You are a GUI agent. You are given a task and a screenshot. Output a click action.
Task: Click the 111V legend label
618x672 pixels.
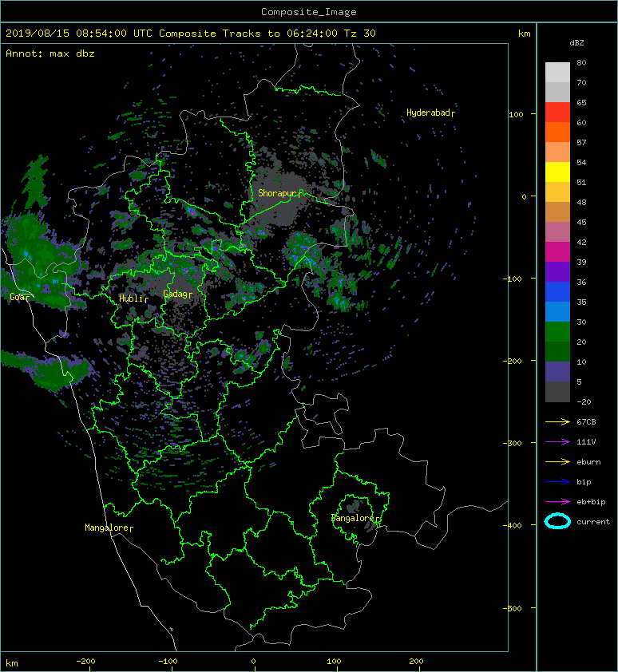coord(586,442)
